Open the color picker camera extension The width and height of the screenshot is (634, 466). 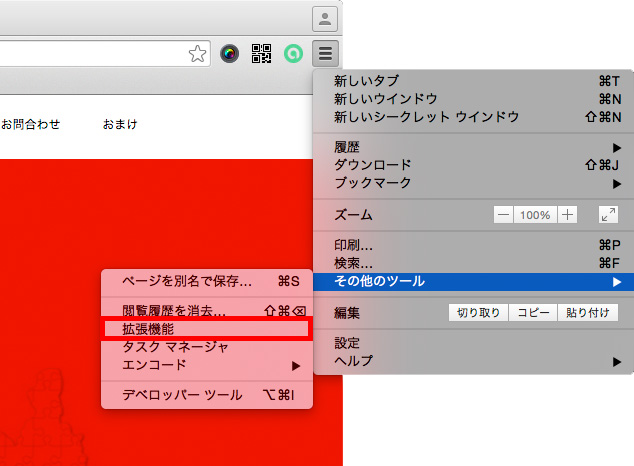229,53
